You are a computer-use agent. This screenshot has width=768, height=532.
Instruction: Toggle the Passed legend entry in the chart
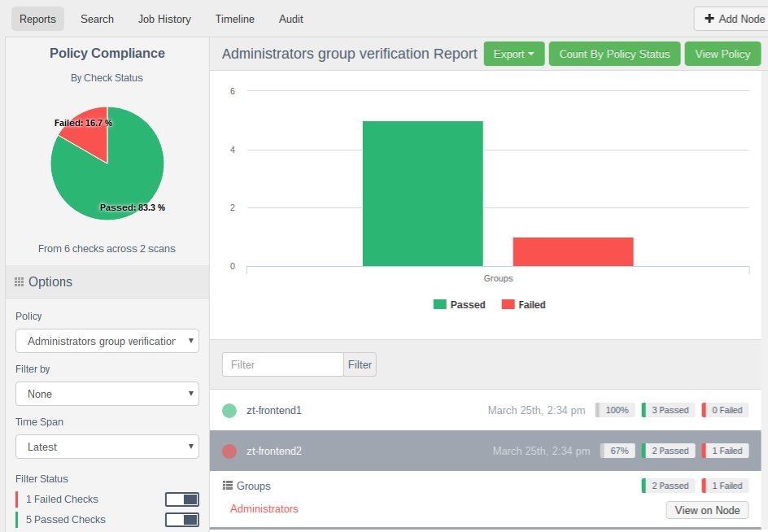[x=460, y=305]
